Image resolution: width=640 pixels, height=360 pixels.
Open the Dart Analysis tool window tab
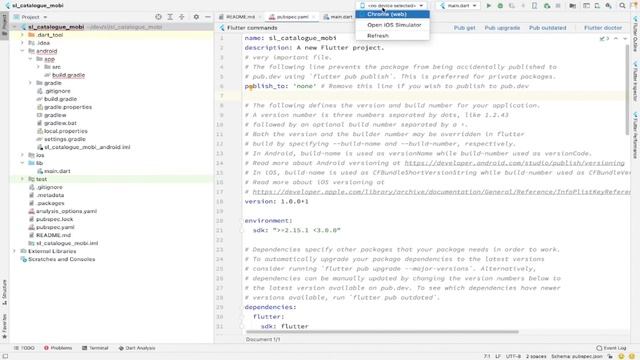(x=137, y=348)
